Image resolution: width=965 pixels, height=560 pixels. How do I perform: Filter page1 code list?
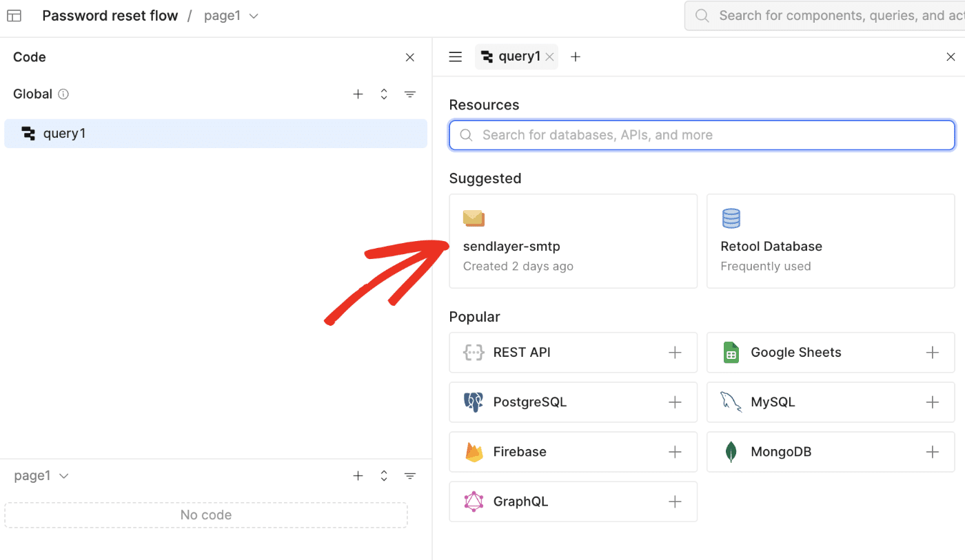[410, 476]
